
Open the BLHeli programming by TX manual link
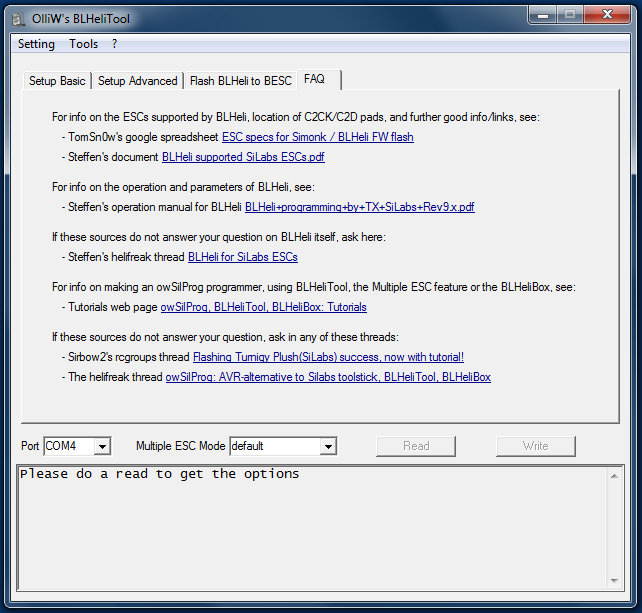pyautogui.click(x=359, y=207)
